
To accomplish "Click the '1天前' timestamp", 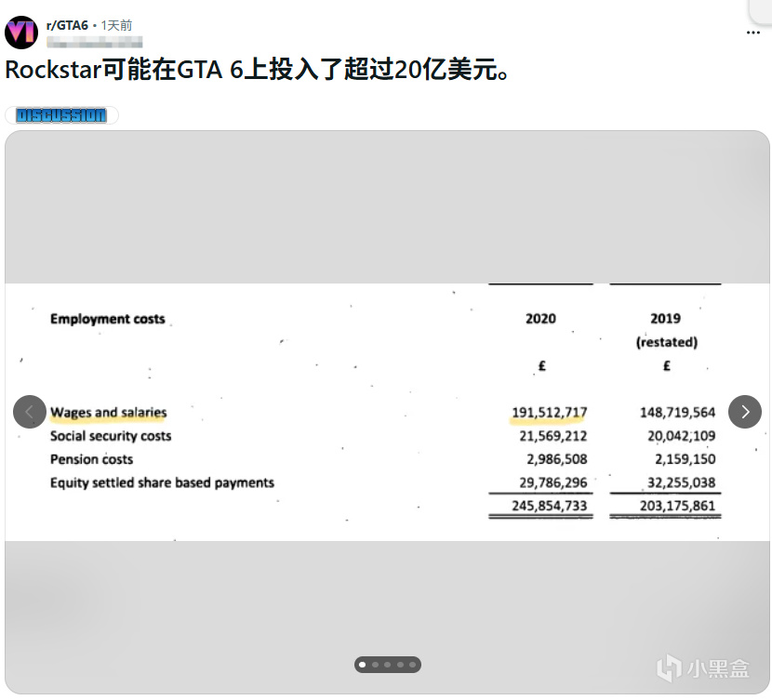I will [116, 25].
